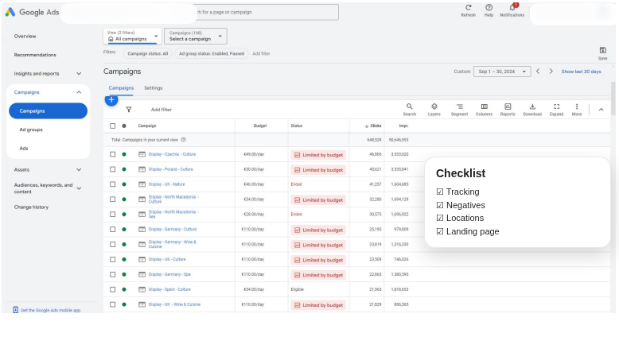
Task: Open the Layers tool
Action: tap(434, 109)
